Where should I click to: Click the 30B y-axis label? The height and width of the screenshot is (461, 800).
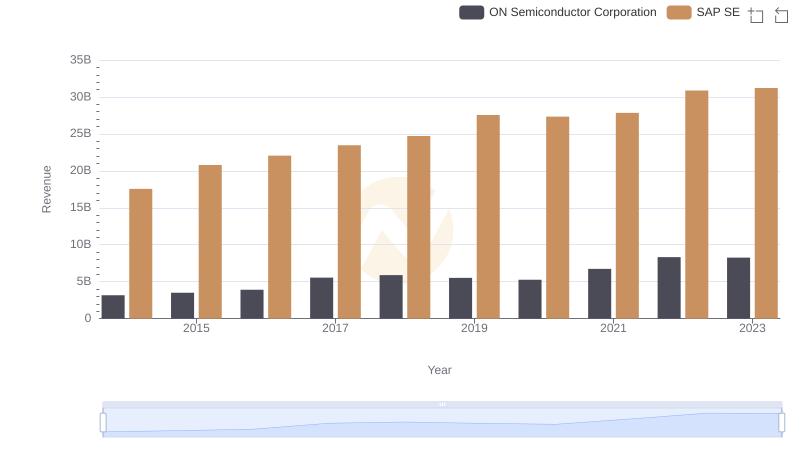(81, 97)
